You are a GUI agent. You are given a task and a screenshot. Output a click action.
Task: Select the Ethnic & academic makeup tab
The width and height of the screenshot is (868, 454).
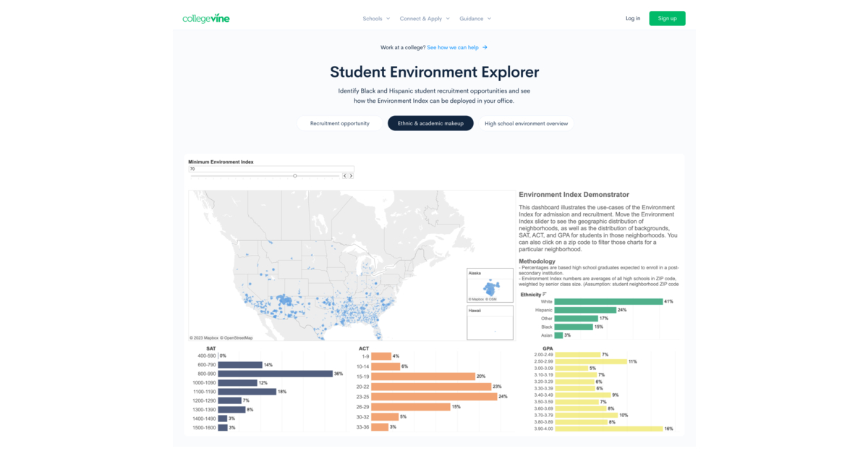(430, 123)
